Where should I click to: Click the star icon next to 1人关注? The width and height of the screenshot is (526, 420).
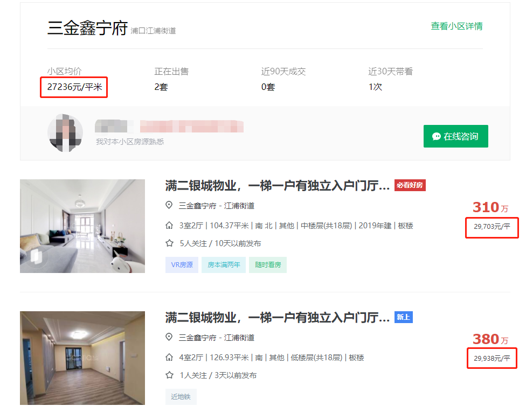[x=169, y=375]
